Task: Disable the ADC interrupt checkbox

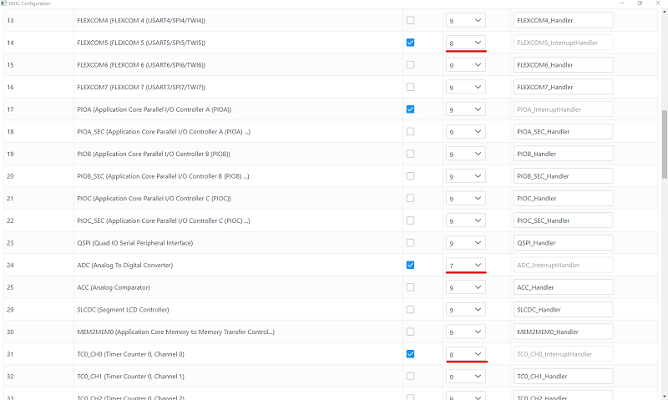Action: (410, 265)
